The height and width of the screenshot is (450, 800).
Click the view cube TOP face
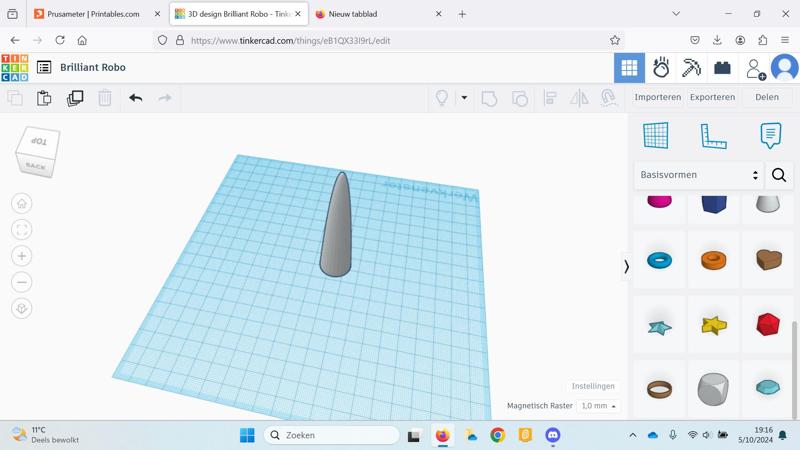39,141
